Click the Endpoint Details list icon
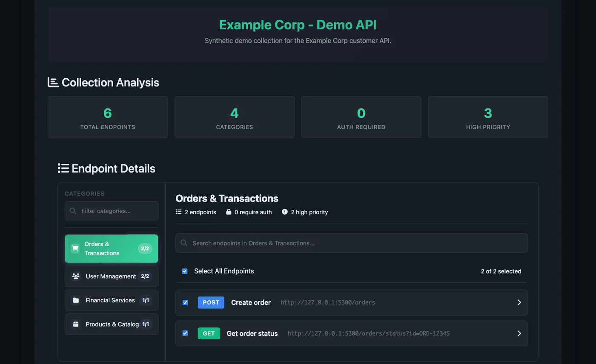This screenshot has height=364, width=596. (x=63, y=168)
